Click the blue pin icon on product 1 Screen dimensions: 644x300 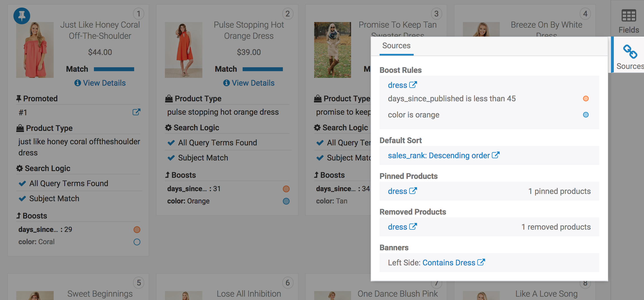click(x=22, y=16)
